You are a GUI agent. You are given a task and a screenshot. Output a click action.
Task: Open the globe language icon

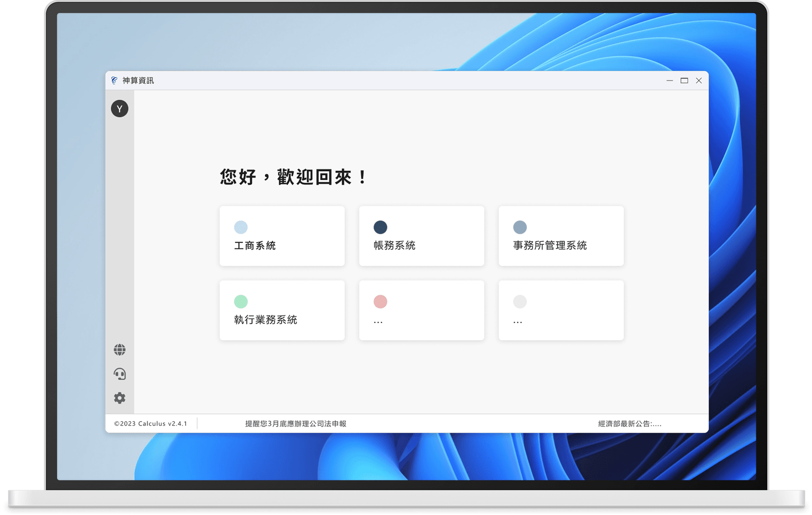[120, 350]
